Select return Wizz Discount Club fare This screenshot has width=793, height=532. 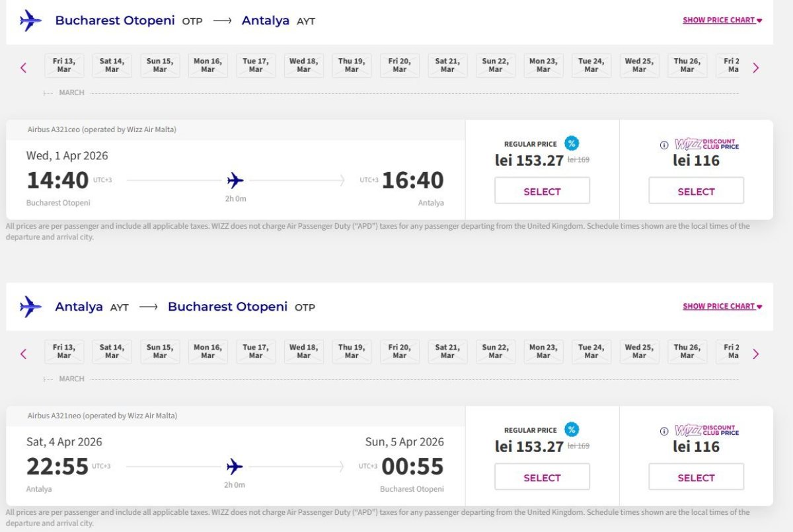click(x=696, y=478)
